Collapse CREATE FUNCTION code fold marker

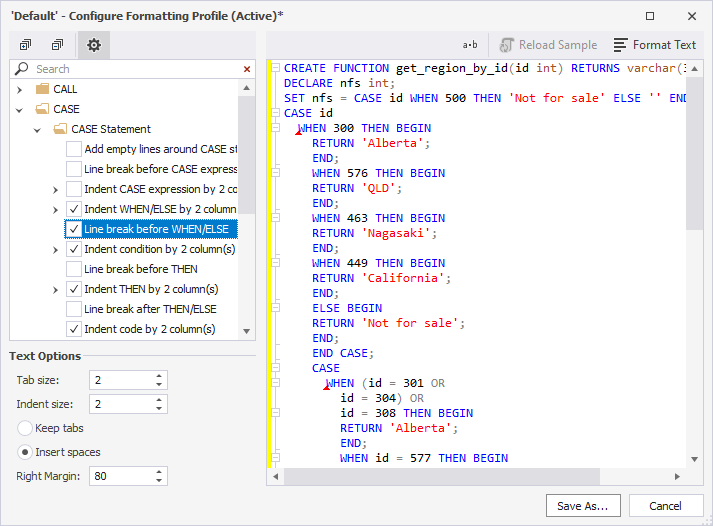(x=276, y=68)
